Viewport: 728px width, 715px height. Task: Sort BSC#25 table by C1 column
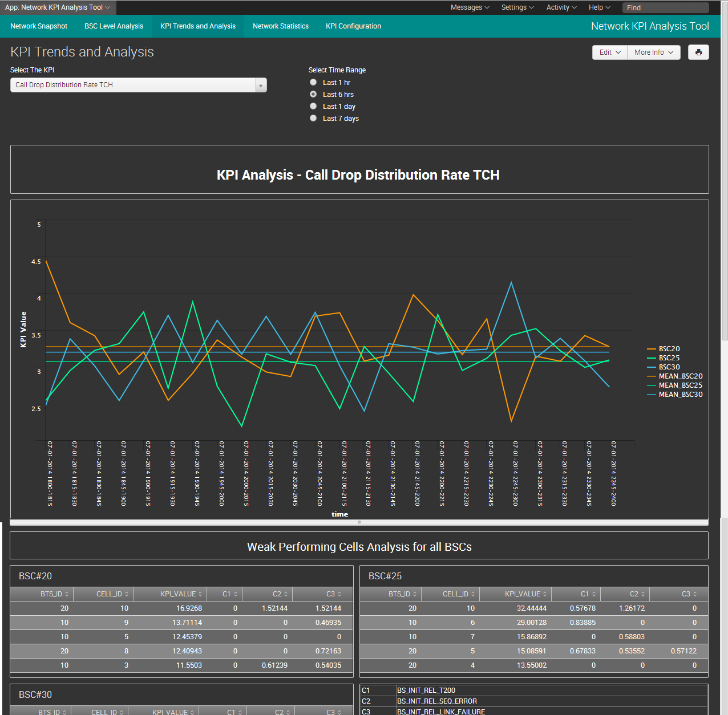pyautogui.click(x=576, y=594)
